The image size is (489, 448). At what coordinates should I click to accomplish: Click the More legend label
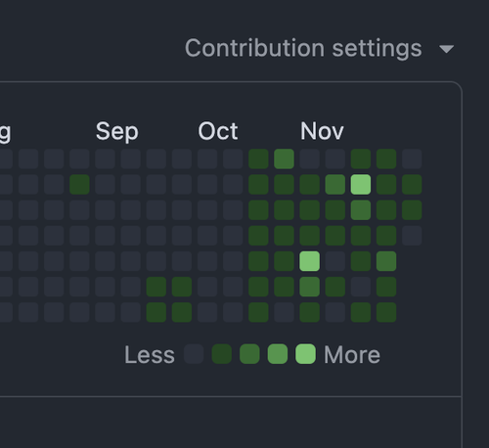tap(352, 355)
